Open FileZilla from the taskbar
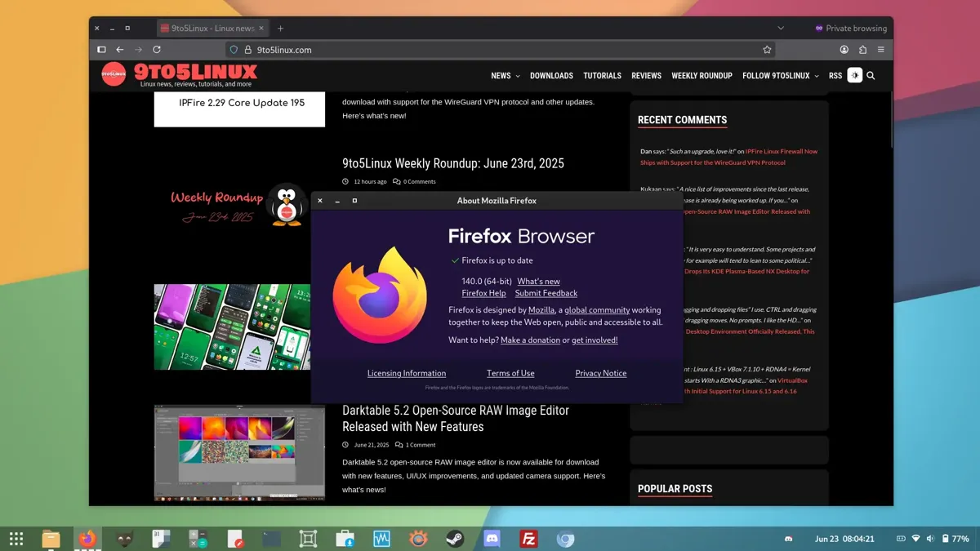The image size is (980, 551). 528,539
